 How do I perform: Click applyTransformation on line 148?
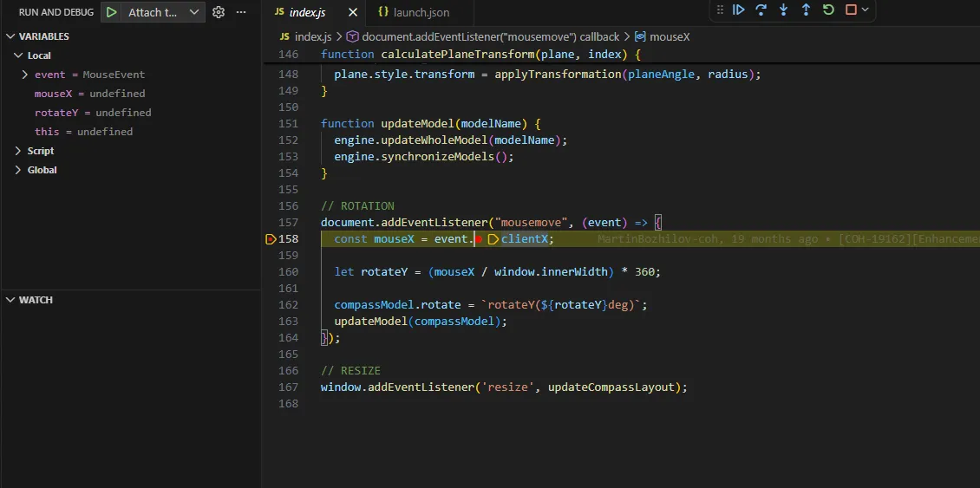pos(559,75)
